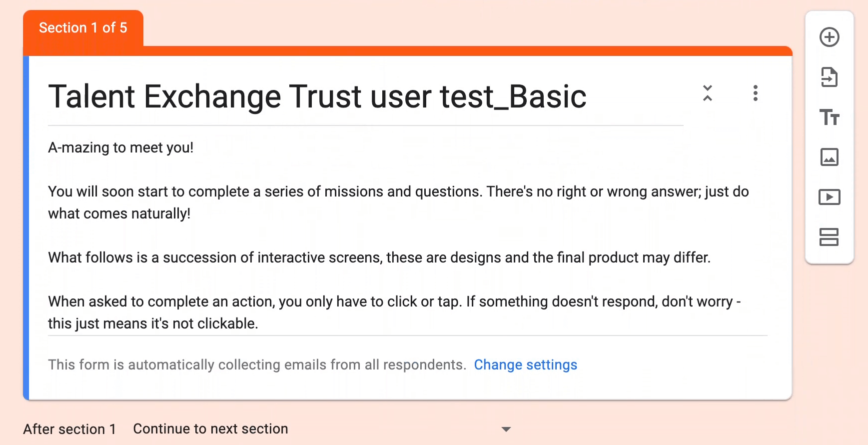The width and height of the screenshot is (868, 445).
Task: Select the 'Section 1 of 5' tab label
Action: click(x=83, y=28)
